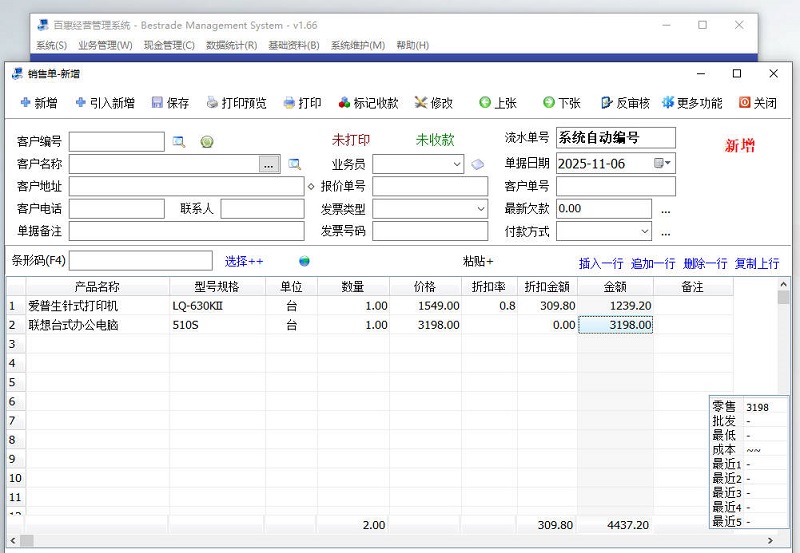Click the 追加一行 link
Viewport: 800px width, 553px height.
coord(653,263)
